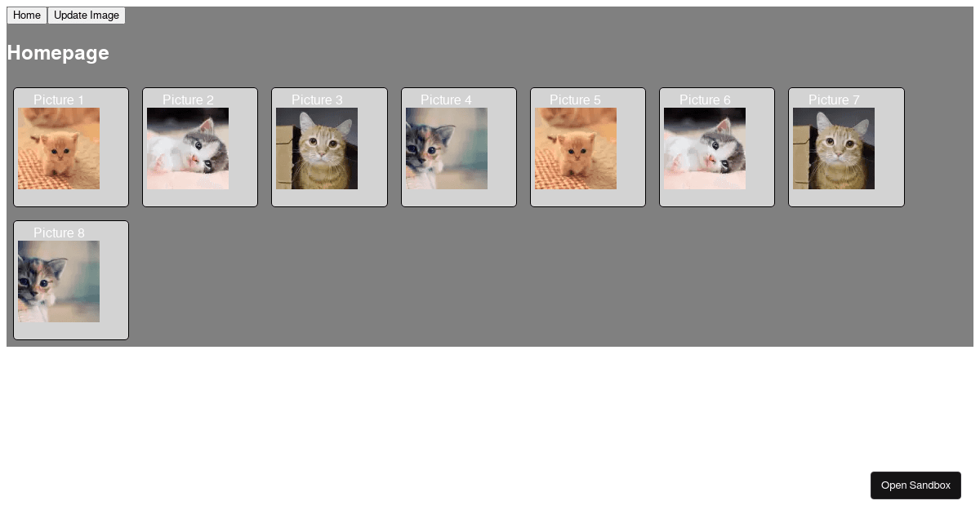Open the Update Image page
Viewport: 980px width, 514px height.
coord(87,16)
